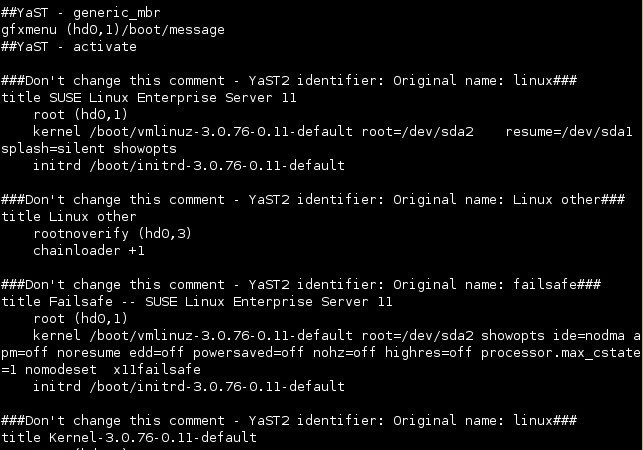Click 'root=/dev/sda2' in first kernel line

click(x=417, y=132)
